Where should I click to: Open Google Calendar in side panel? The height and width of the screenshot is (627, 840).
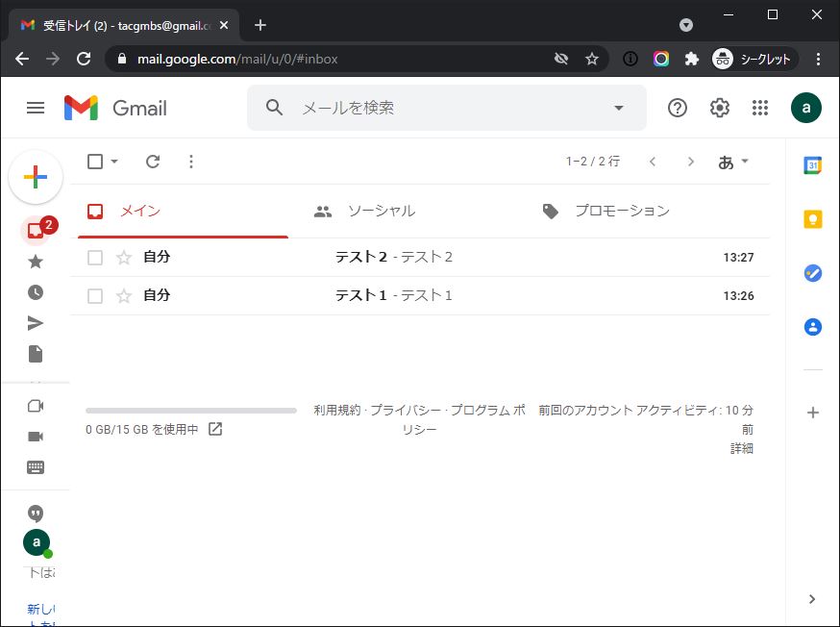(812, 165)
